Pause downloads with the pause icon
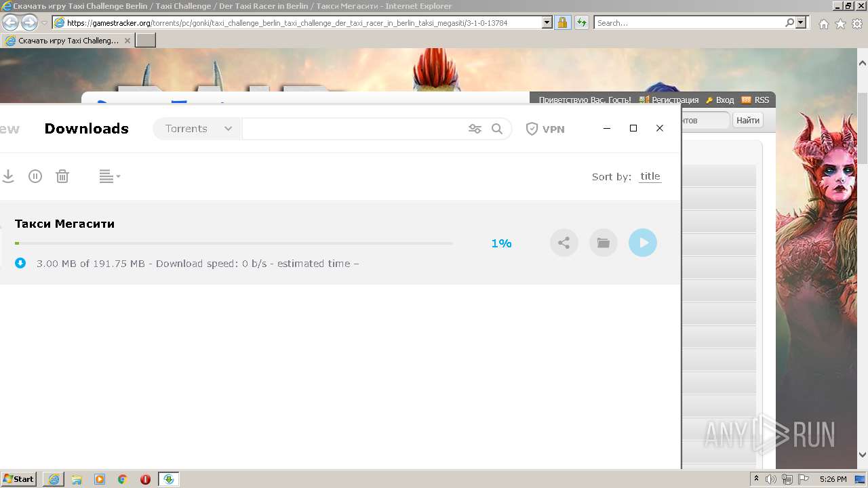Image resolution: width=868 pixels, height=488 pixels. (x=35, y=176)
